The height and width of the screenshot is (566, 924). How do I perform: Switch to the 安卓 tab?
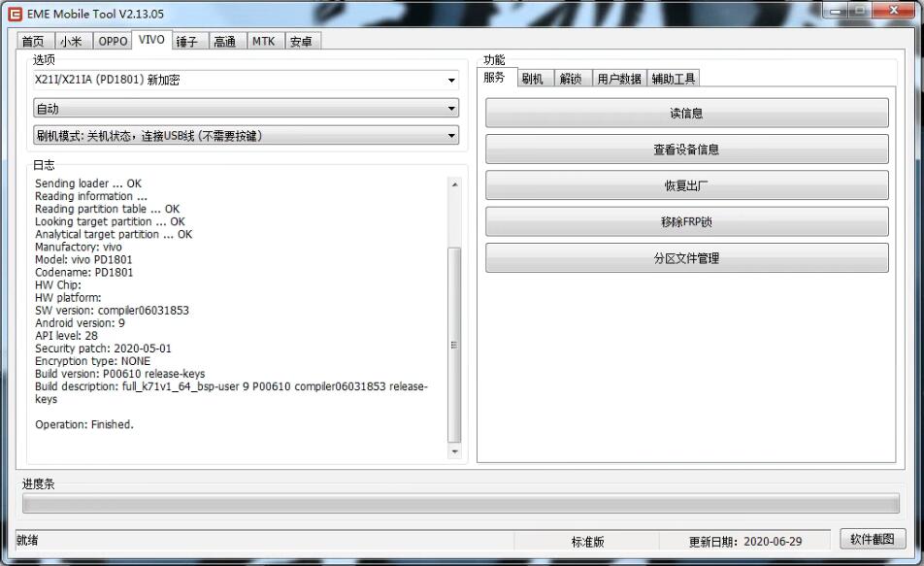(x=302, y=42)
